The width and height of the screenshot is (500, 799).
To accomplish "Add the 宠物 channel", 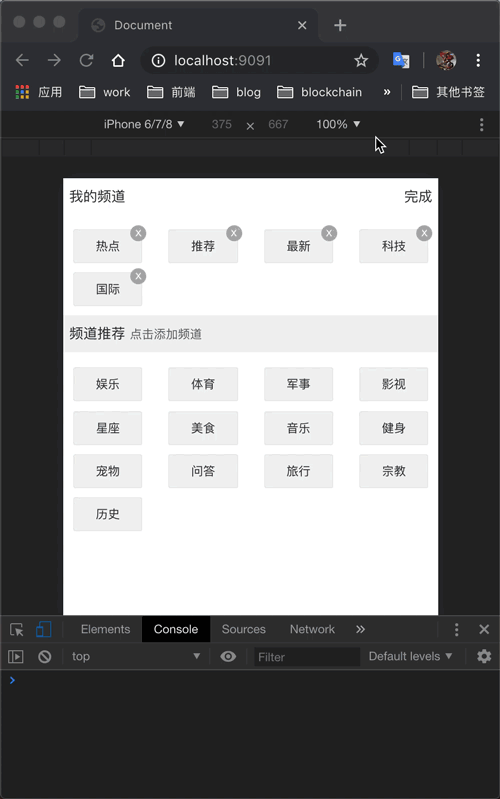I will (x=108, y=471).
